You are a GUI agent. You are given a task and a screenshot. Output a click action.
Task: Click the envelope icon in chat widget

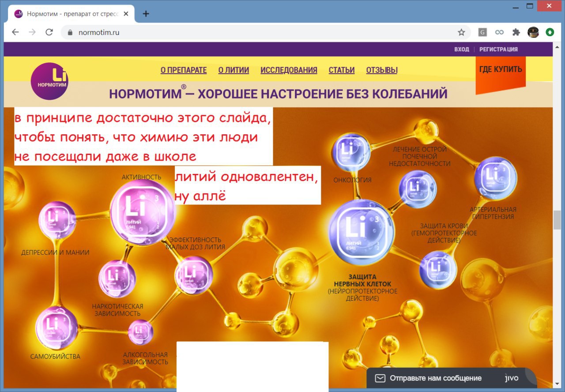tap(380, 378)
